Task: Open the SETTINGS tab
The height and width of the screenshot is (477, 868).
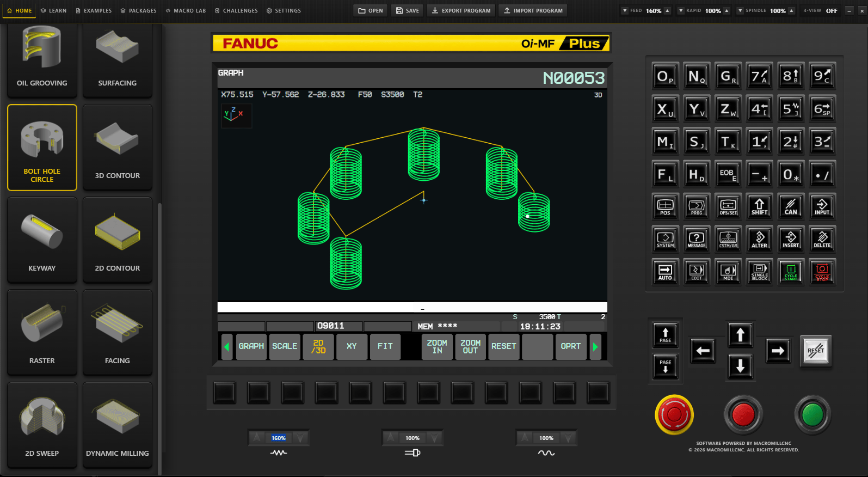Action: 284,10
